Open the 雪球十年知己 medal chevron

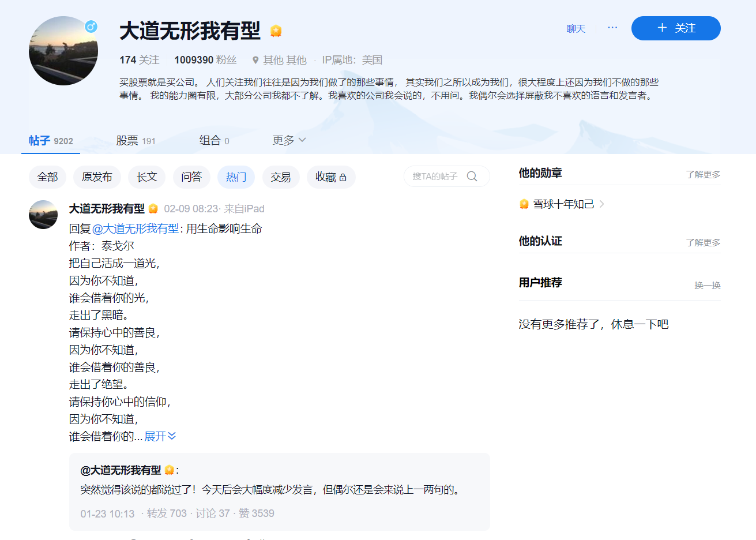coord(602,204)
